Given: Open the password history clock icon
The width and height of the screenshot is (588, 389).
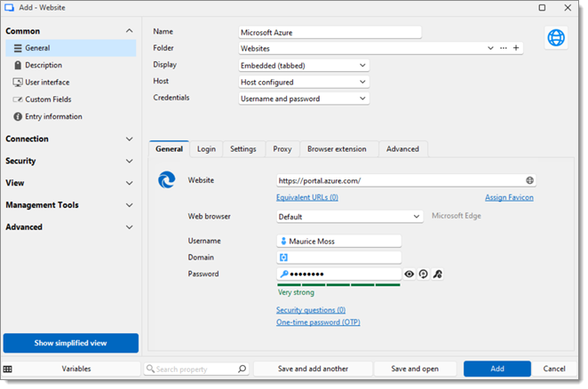Looking at the screenshot, I should pos(424,274).
